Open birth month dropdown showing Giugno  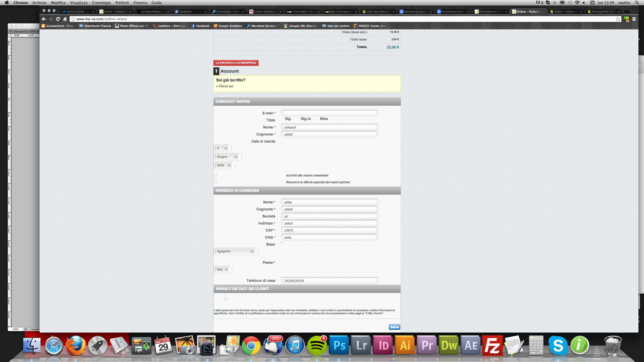click(x=227, y=157)
